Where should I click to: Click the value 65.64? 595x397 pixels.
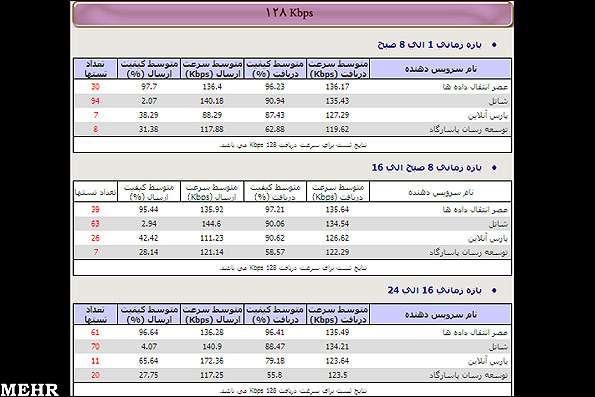148,361
